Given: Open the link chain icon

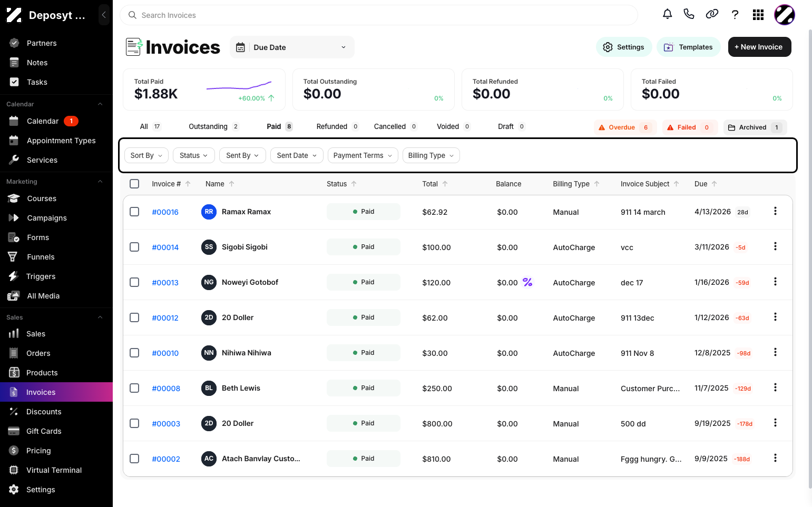Looking at the screenshot, I should coord(712,14).
